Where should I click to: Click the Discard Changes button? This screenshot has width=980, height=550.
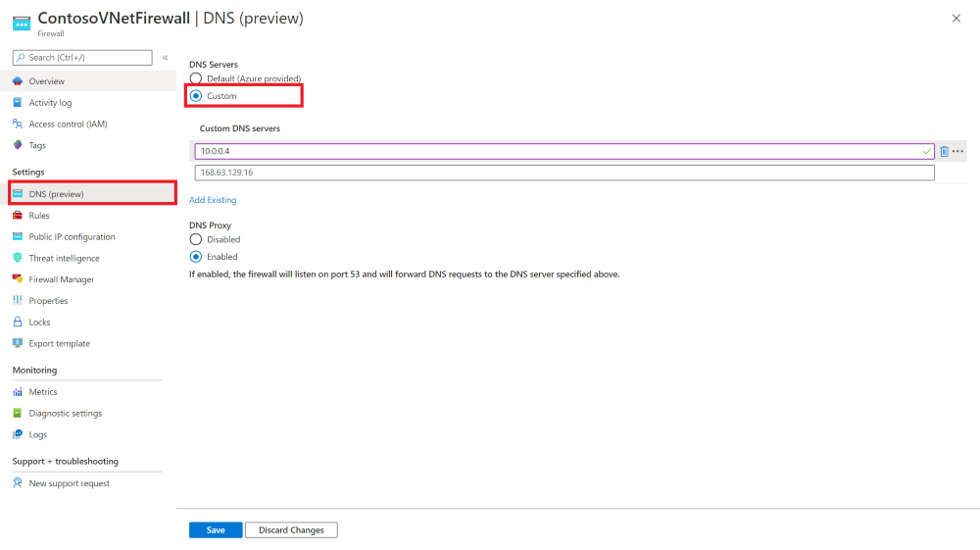(x=291, y=530)
